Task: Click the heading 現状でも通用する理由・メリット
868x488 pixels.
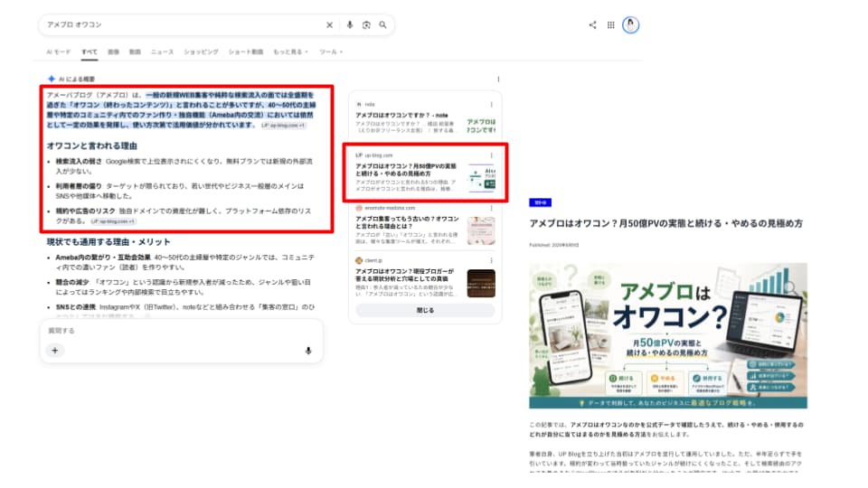Action: tap(108, 242)
